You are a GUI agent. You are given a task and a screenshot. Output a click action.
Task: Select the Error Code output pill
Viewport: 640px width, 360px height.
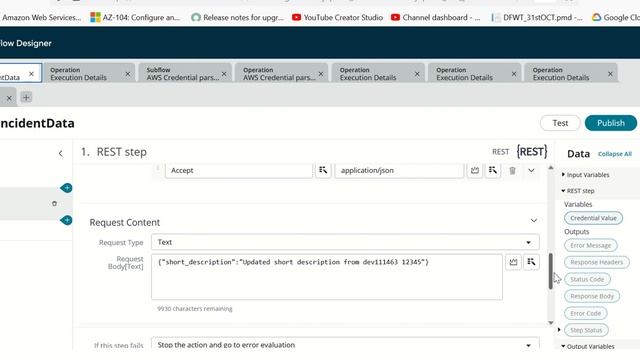click(x=585, y=313)
